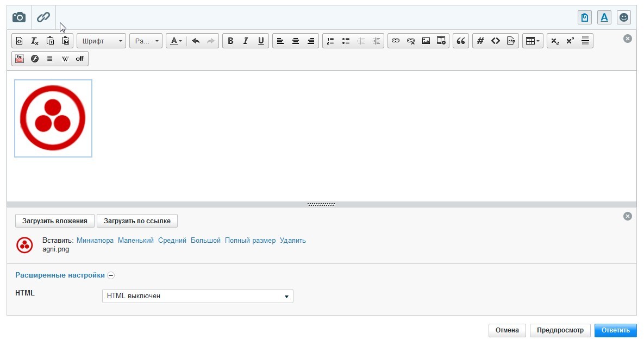This screenshot has width=644, height=346.
Task: Insert PHP code tag
Action: point(511,41)
